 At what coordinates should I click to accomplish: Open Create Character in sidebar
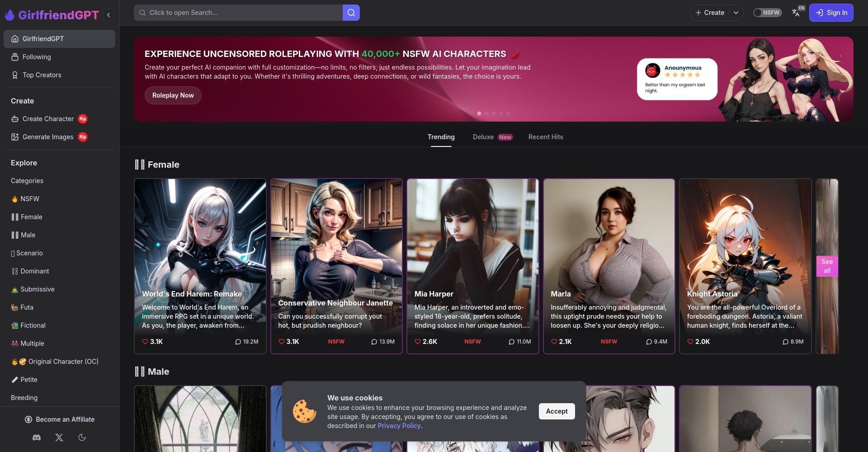click(59, 119)
